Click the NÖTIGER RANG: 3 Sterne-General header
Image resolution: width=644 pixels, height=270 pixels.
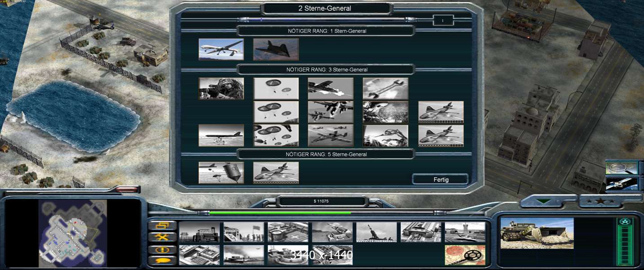(x=325, y=69)
